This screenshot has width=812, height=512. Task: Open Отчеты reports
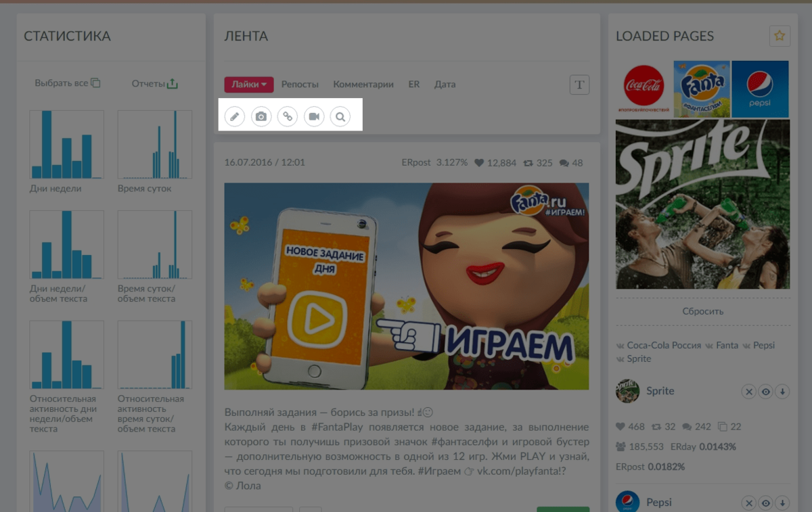click(x=148, y=84)
